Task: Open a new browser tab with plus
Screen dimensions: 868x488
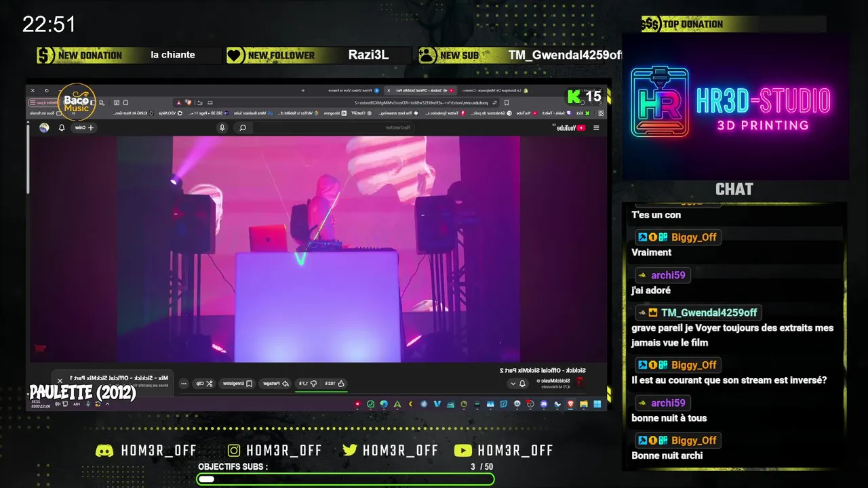Action: (303, 90)
